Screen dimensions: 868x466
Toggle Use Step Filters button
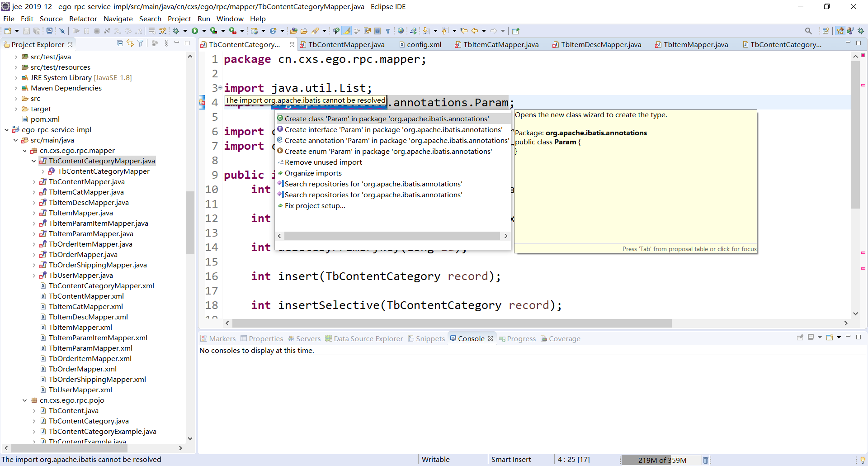pos(162,31)
